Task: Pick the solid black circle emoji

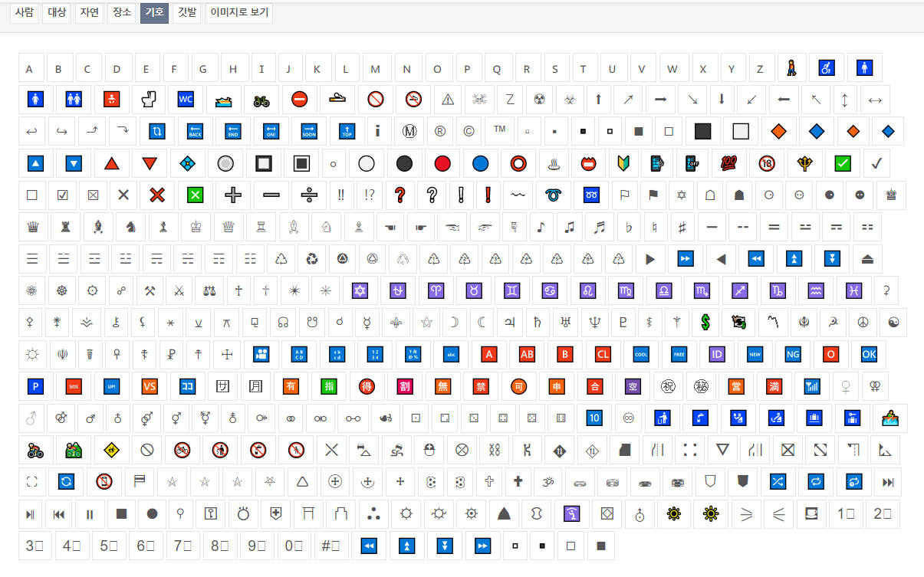Action: point(404,163)
